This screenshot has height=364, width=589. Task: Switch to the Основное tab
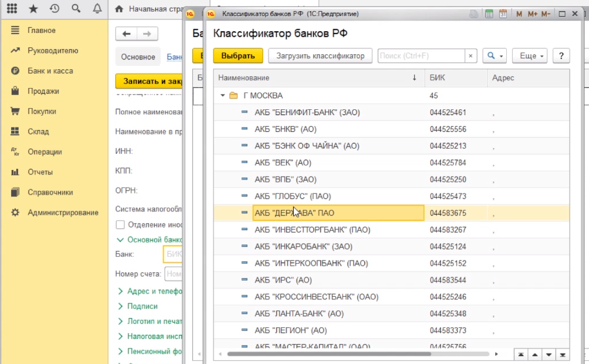tap(139, 58)
